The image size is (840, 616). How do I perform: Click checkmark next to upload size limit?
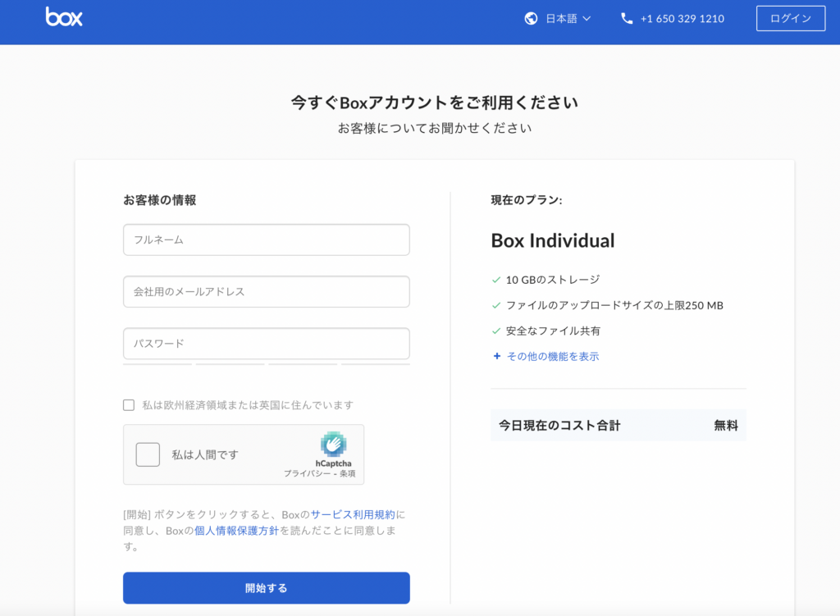(496, 305)
